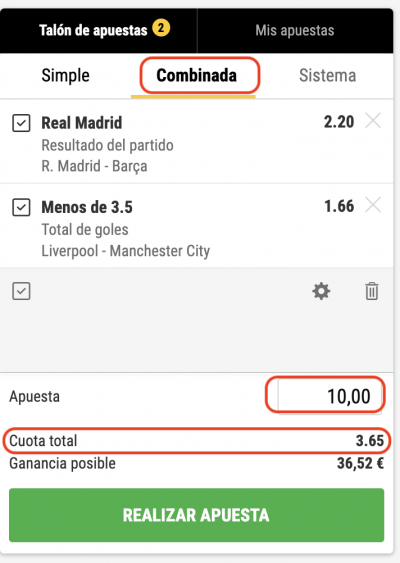This screenshot has width=400, height=563.
Task: Switch to the Sistema tab
Action: (327, 75)
